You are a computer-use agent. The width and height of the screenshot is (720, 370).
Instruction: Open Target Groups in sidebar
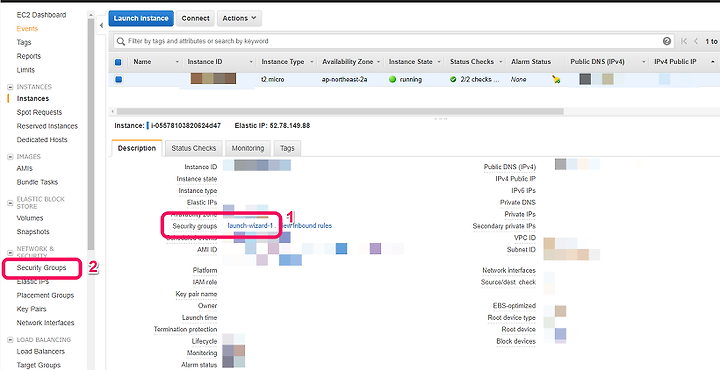pos(39,365)
